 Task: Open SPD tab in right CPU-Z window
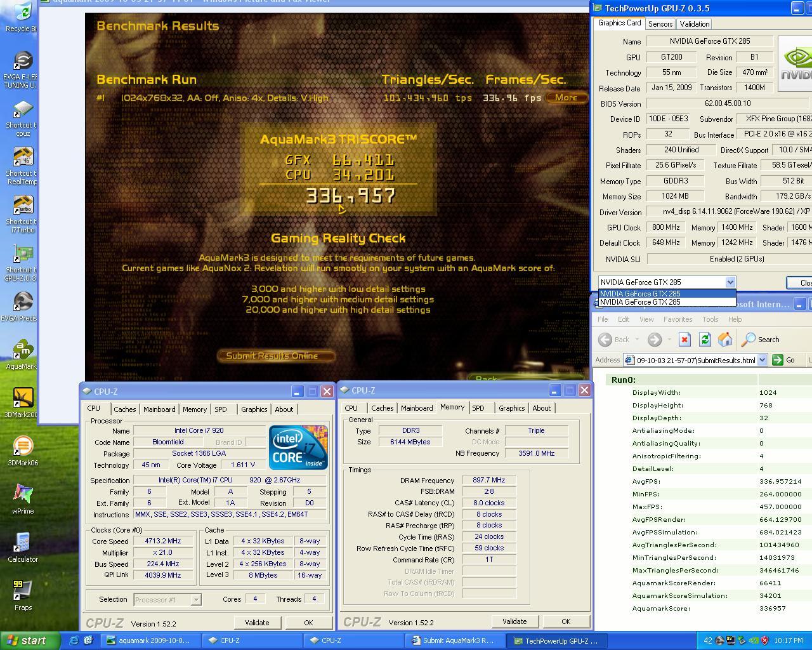tap(478, 408)
